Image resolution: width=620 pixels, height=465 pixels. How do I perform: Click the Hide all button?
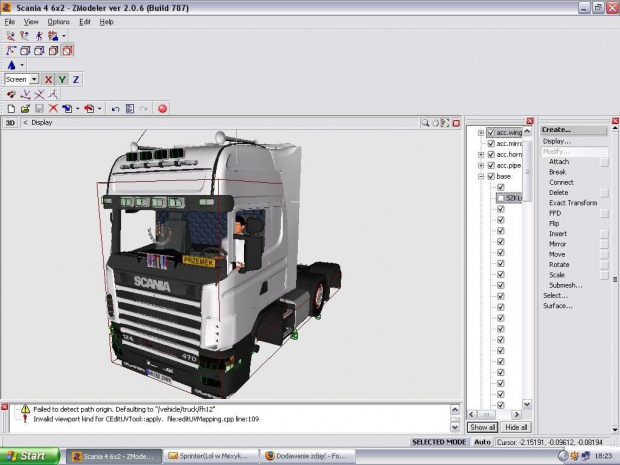coord(516,427)
